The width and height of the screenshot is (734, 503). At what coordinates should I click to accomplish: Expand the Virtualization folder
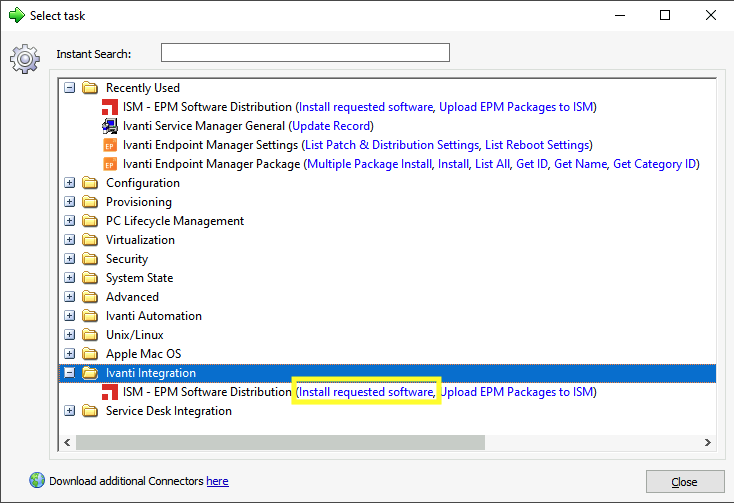[70, 240]
